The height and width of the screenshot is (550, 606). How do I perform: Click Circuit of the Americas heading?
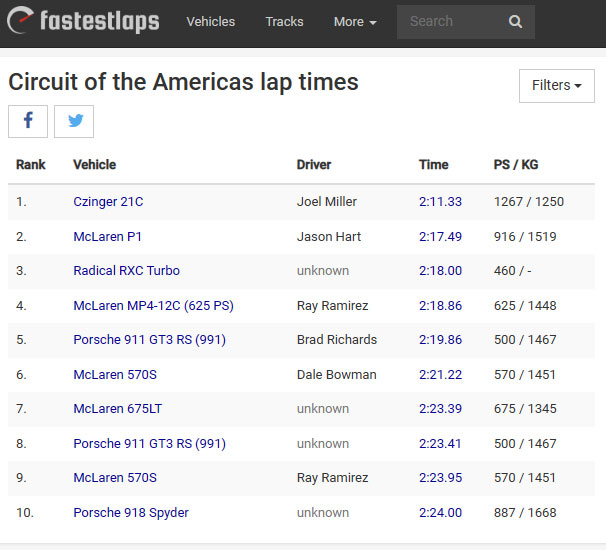(x=184, y=82)
